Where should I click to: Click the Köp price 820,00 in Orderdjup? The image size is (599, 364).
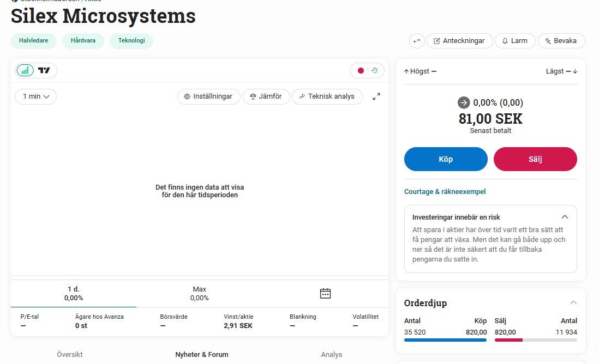coord(476,332)
